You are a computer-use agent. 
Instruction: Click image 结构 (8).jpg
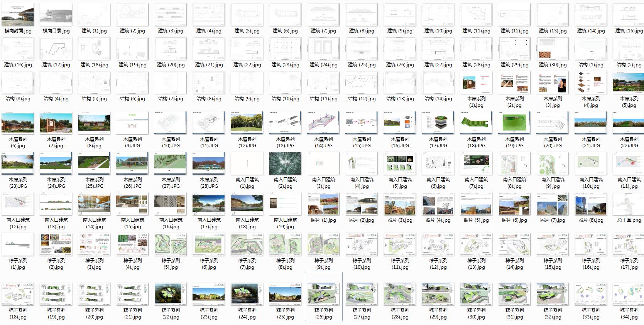pos(209,83)
